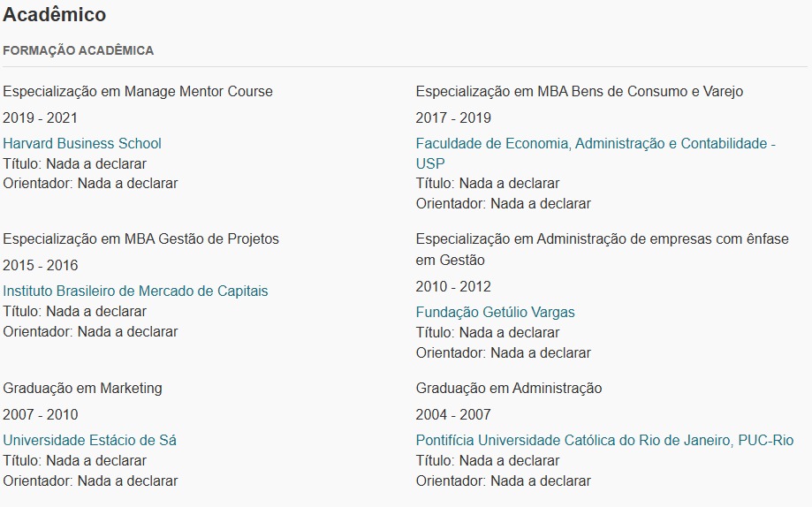Click the 2004 - 2007 date range

[453, 415]
